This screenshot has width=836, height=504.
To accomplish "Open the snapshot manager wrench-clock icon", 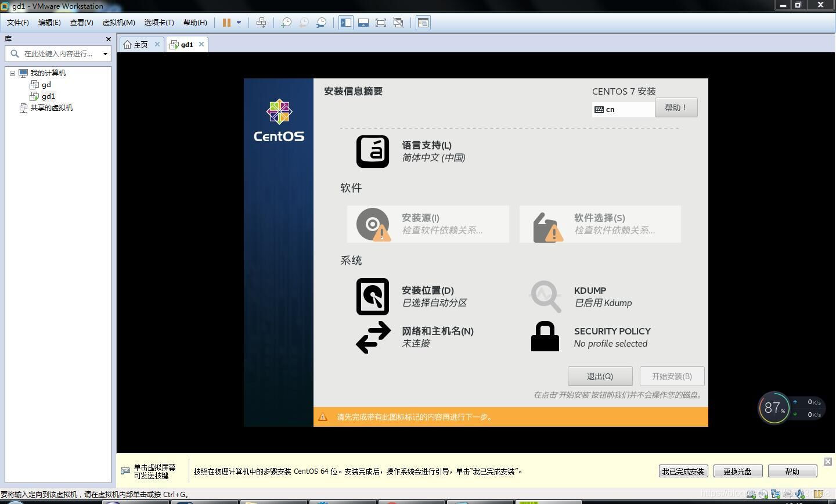I will pyautogui.click(x=320, y=23).
